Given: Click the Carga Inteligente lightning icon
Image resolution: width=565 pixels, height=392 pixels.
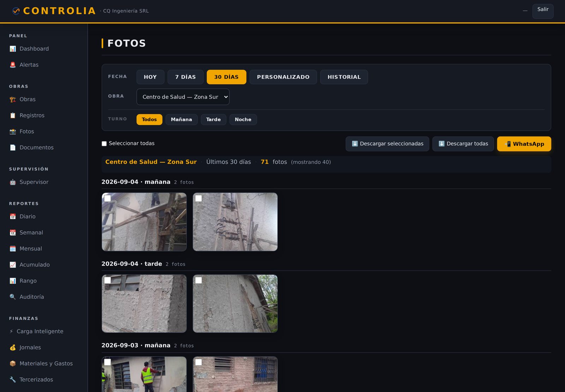Looking at the screenshot, I should point(11,331).
